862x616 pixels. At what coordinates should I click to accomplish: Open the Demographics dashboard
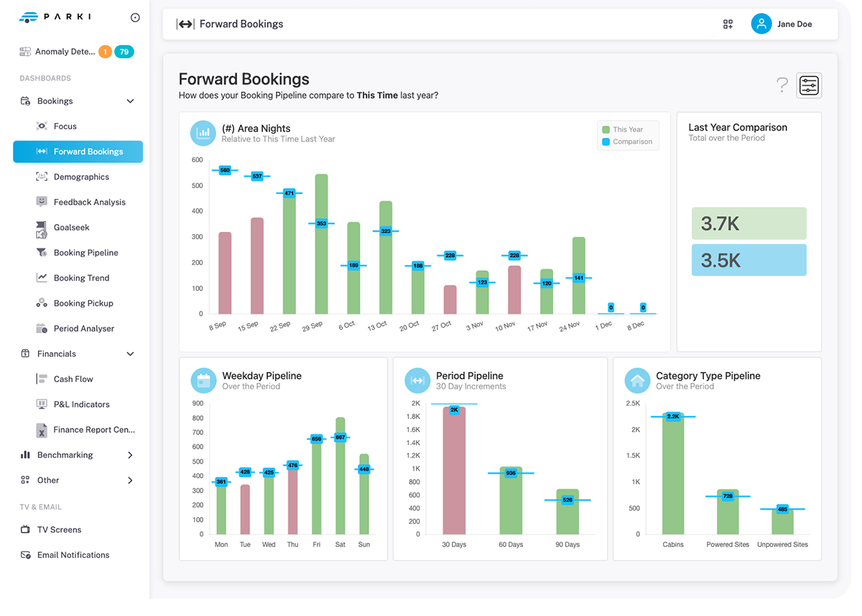click(x=81, y=177)
